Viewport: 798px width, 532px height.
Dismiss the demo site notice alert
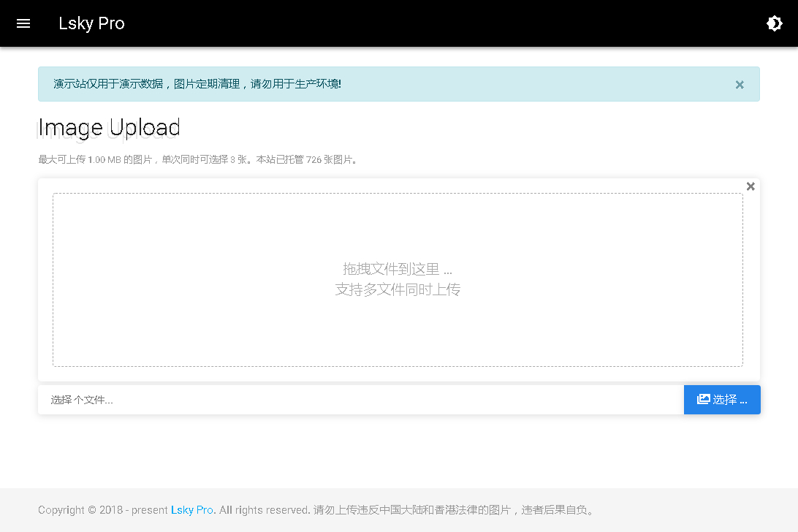click(740, 85)
